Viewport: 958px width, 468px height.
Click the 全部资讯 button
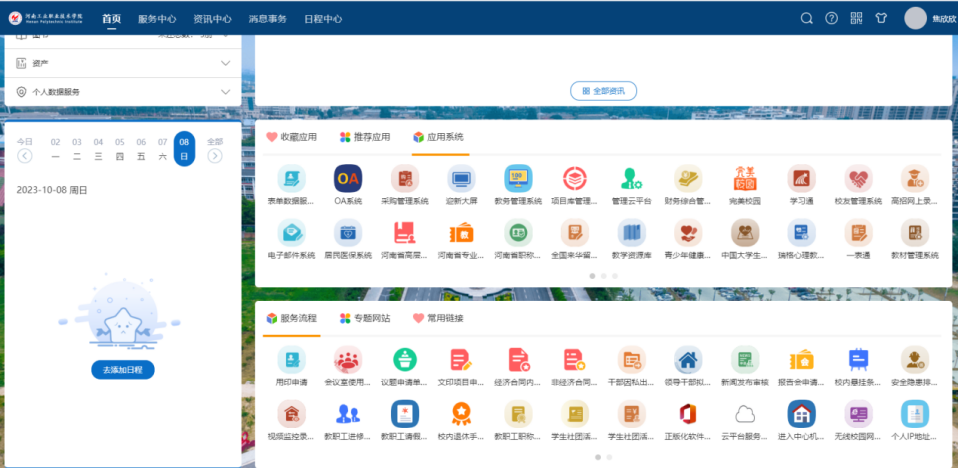603,91
